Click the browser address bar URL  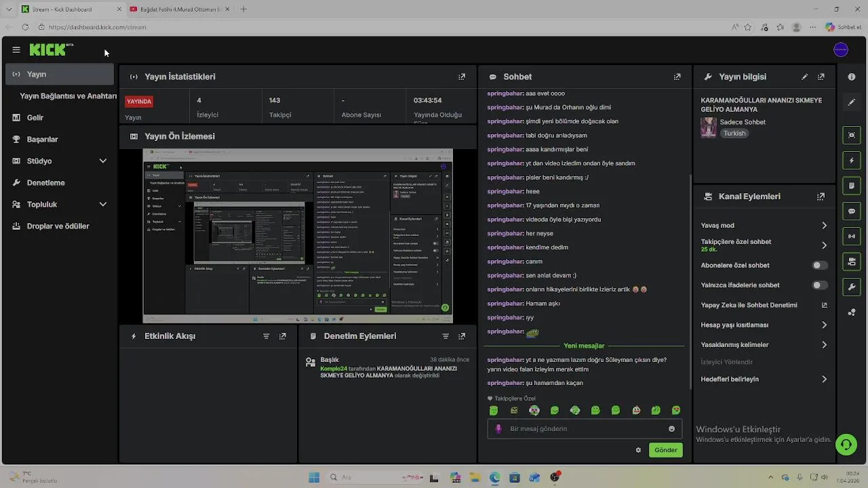[97, 28]
